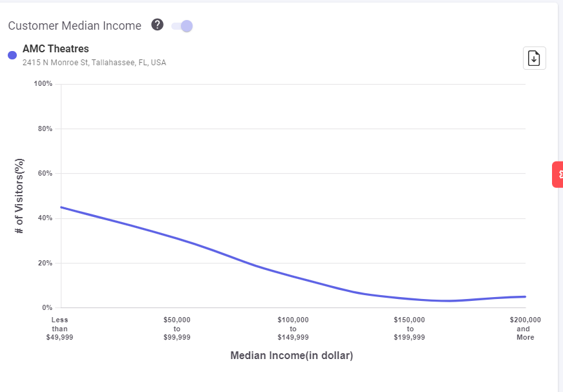Screen dimensions: 563x392
Task: Open the red side tab widget
Action: pyautogui.click(x=558, y=174)
